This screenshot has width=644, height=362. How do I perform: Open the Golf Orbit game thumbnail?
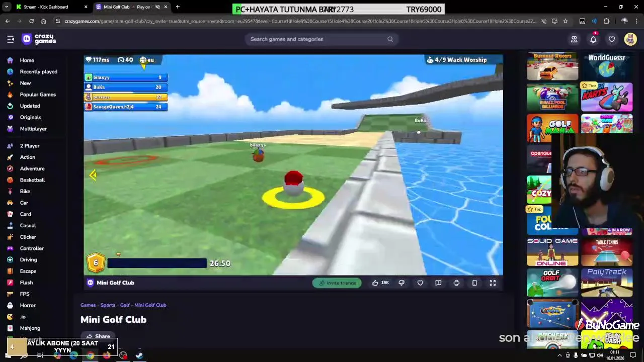(552, 283)
